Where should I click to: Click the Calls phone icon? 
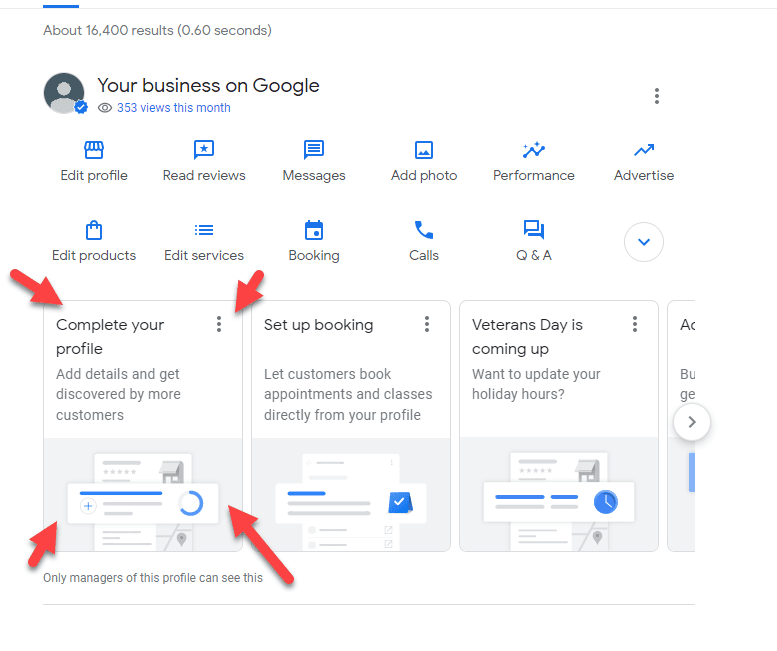424,230
